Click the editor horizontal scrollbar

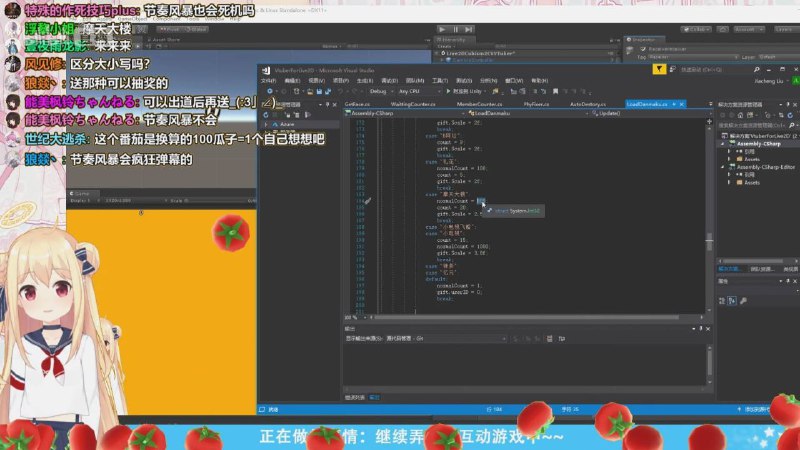pyautogui.click(x=526, y=317)
